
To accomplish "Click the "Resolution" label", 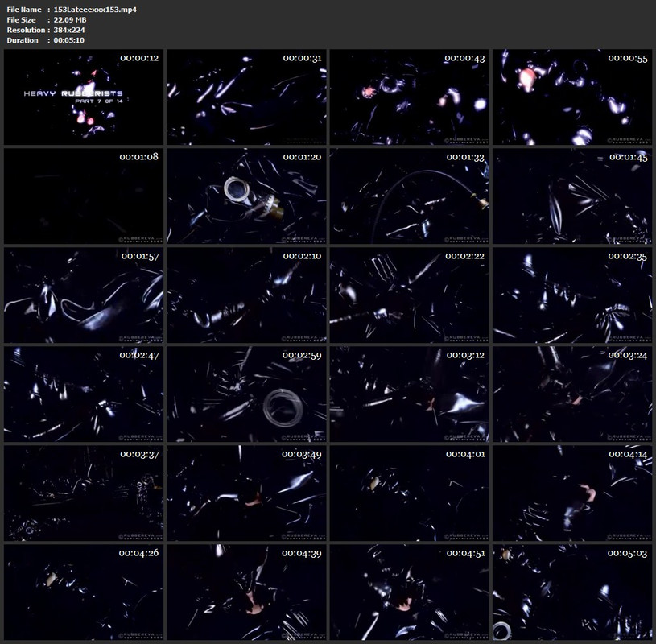I will click(x=26, y=30).
